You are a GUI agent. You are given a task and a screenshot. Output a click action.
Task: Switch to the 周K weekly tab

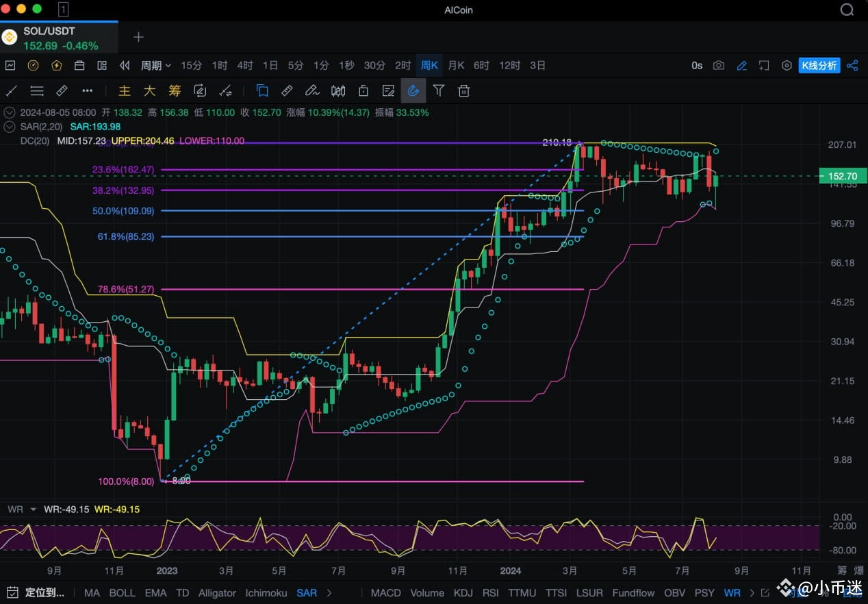click(x=429, y=65)
